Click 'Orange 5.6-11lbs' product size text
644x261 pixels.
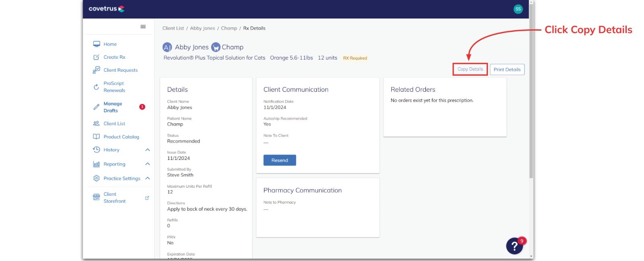coord(291,58)
